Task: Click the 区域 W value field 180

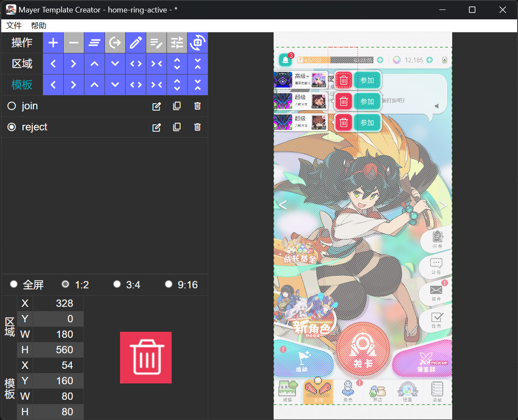Action: (59, 334)
